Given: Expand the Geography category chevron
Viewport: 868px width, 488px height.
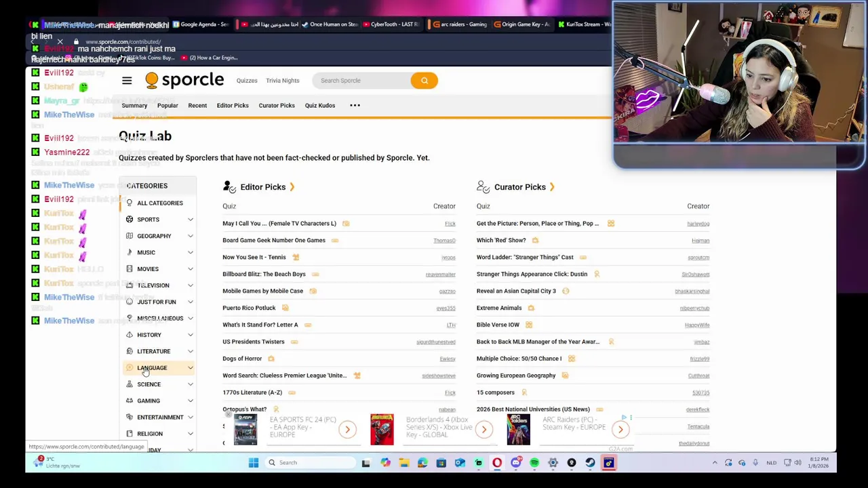Looking at the screenshot, I should click(x=190, y=236).
